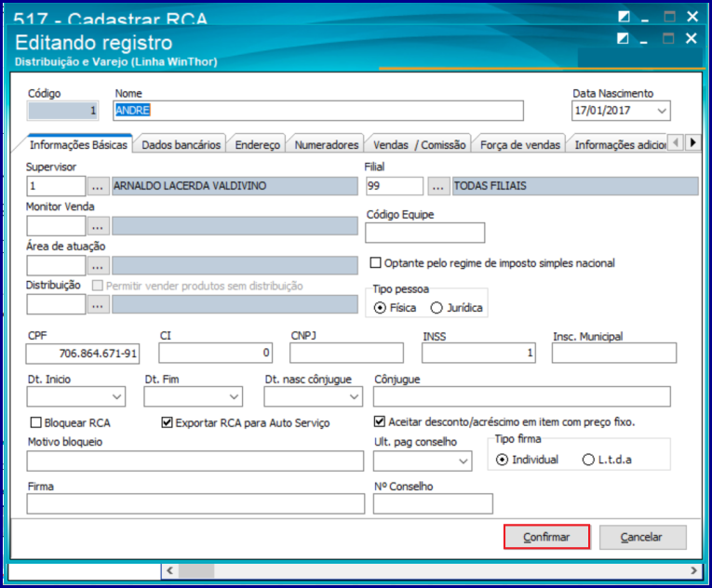The image size is (712, 588).
Task: Open the Dados bancários tab
Action: click(x=181, y=144)
